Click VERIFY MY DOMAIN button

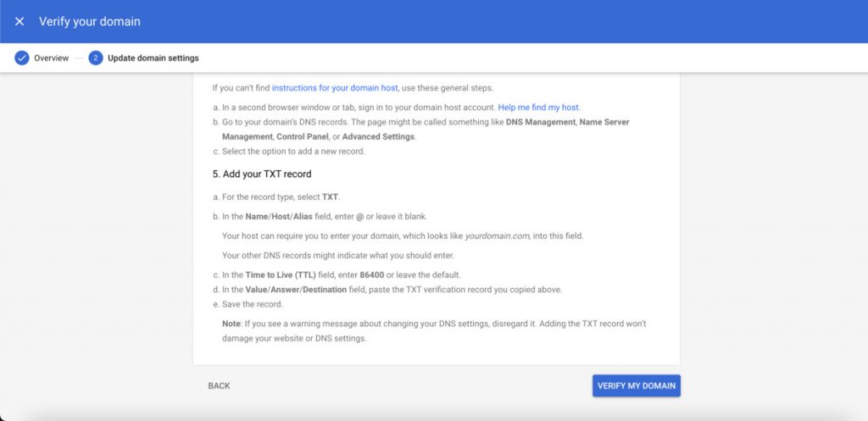coord(637,385)
